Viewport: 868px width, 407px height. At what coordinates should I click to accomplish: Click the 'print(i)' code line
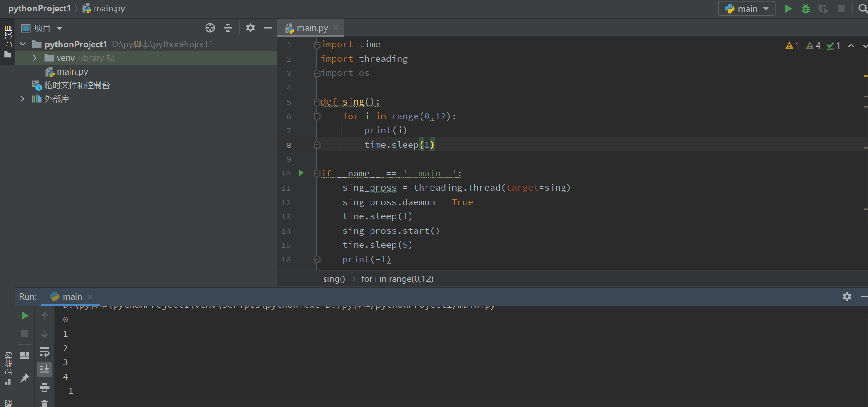click(385, 131)
